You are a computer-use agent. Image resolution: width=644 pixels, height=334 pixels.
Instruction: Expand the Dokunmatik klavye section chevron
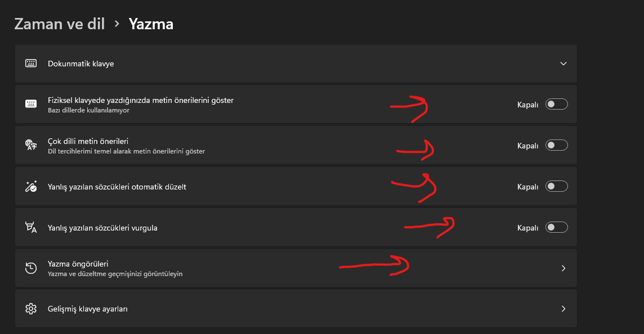[563, 64]
